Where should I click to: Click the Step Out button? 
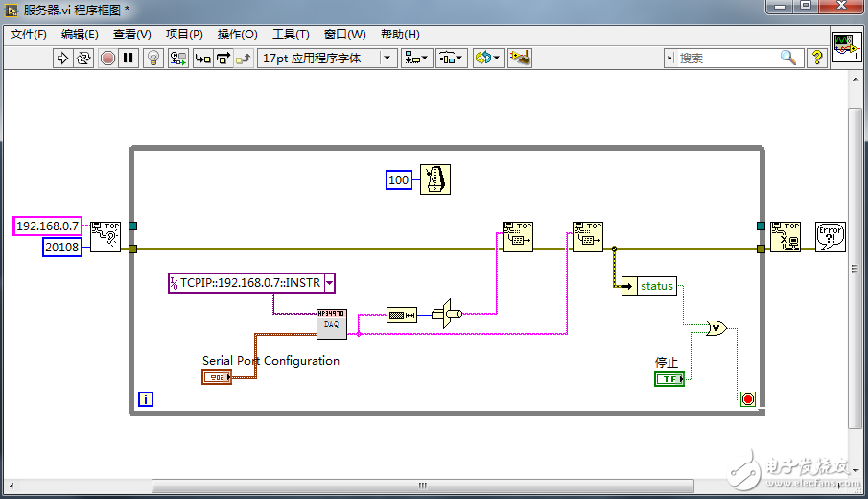[244, 59]
